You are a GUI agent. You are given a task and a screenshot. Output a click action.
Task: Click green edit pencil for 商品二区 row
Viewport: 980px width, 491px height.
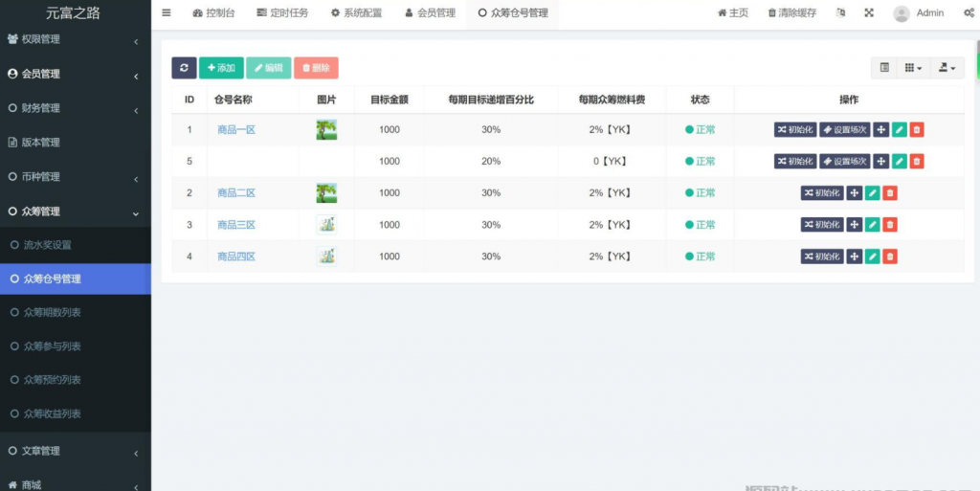[x=873, y=193]
